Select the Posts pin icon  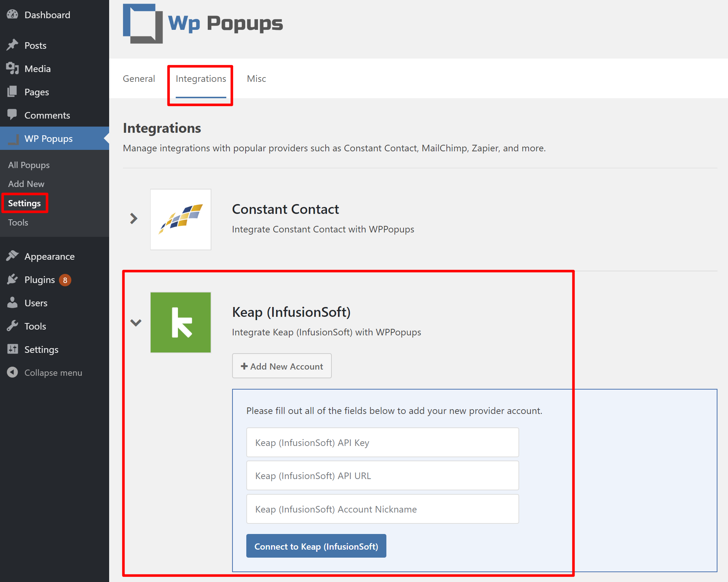coord(13,45)
